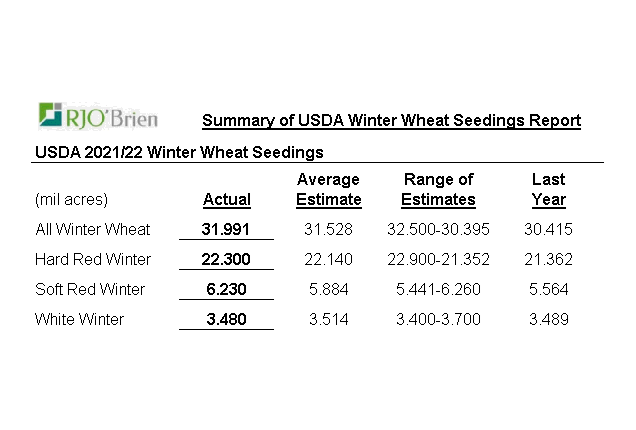Select the All Winter Wheat row label
This screenshot has width=636, height=430.
coord(92,229)
